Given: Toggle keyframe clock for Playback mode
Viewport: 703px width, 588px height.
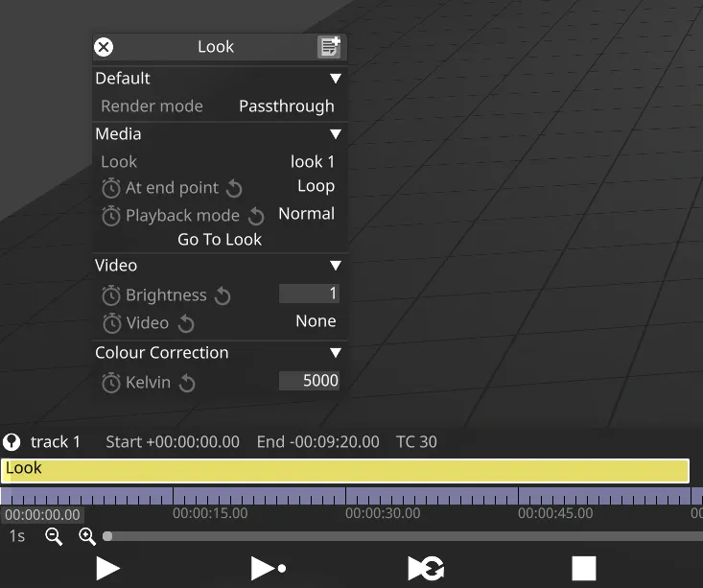Looking at the screenshot, I should tap(110, 216).
